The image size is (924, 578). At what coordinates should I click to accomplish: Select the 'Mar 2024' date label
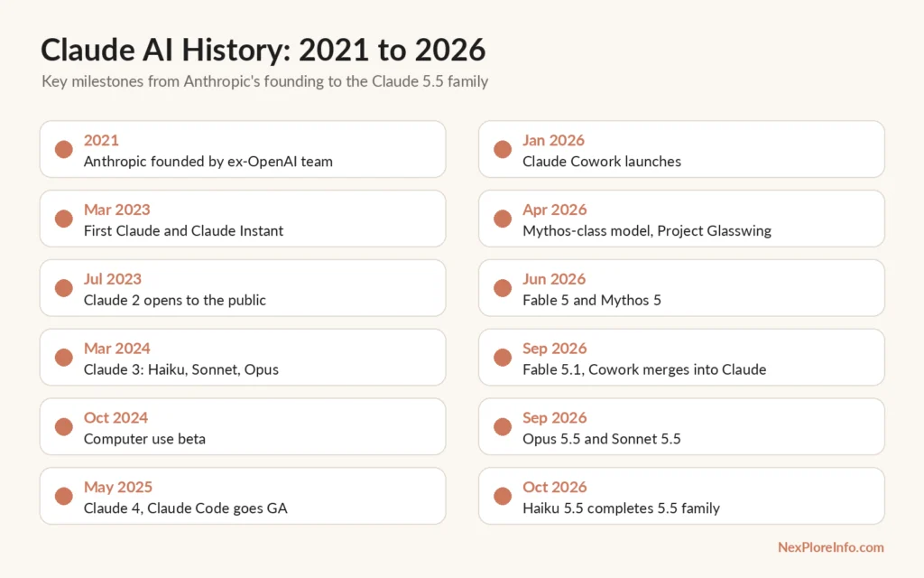click(116, 349)
